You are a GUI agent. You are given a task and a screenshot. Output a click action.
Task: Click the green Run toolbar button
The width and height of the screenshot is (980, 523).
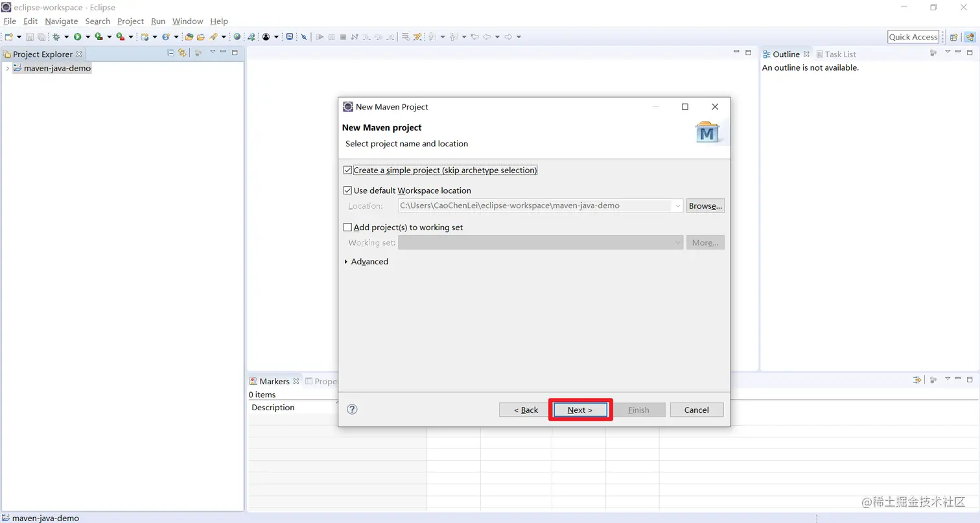78,37
